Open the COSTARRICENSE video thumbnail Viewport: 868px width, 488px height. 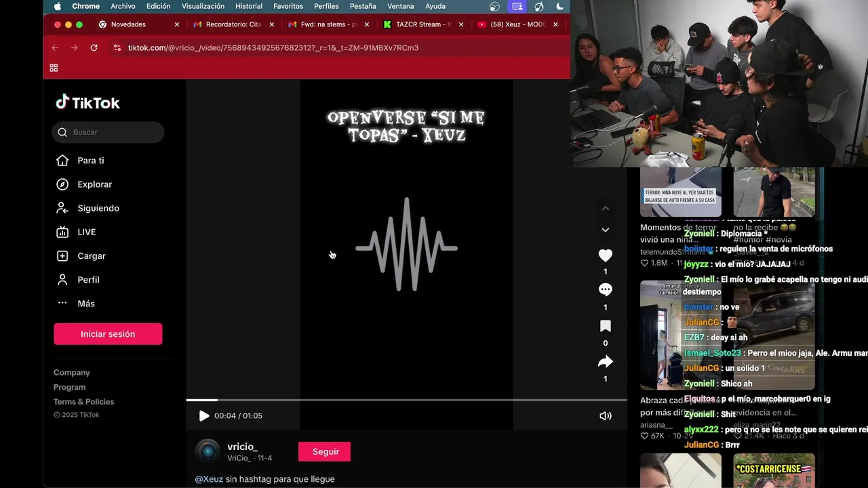click(x=774, y=471)
